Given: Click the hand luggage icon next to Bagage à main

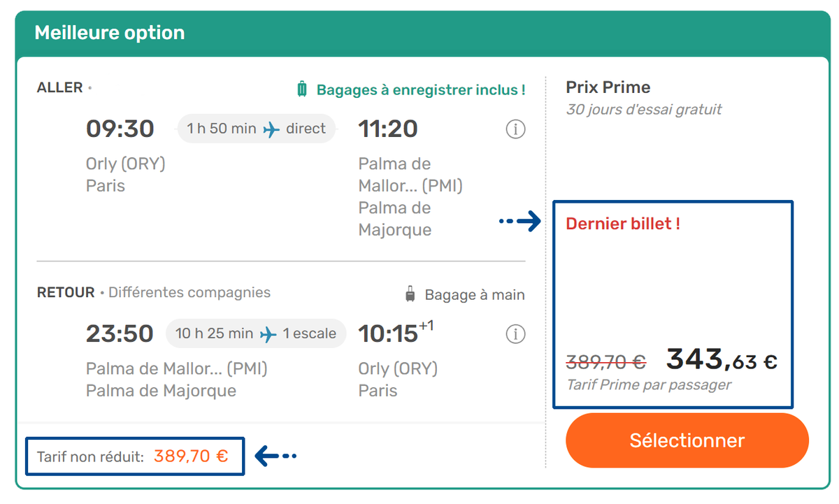Looking at the screenshot, I should coord(408,294).
